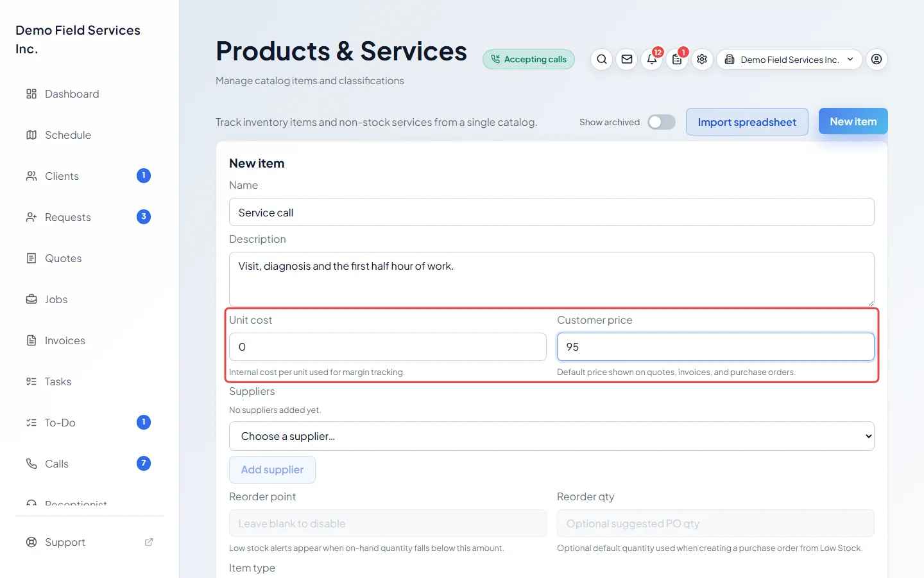This screenshot has height=578, width=924.
Task: Open the settings gear icon
Action: [x=702, y=60]
